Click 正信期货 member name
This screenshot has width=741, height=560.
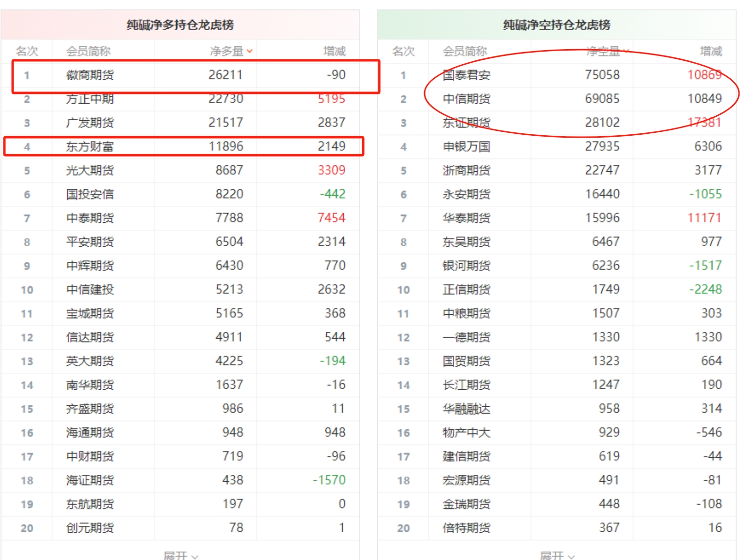coord(466,289)
